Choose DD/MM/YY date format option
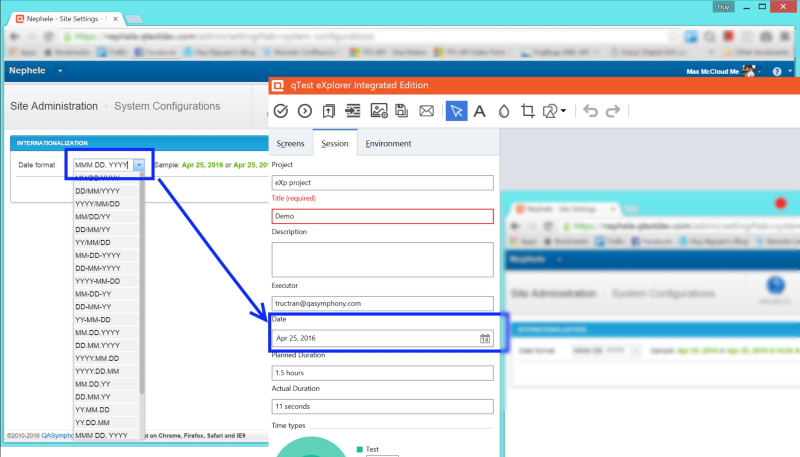800x457 pixels. click(106, 230)
